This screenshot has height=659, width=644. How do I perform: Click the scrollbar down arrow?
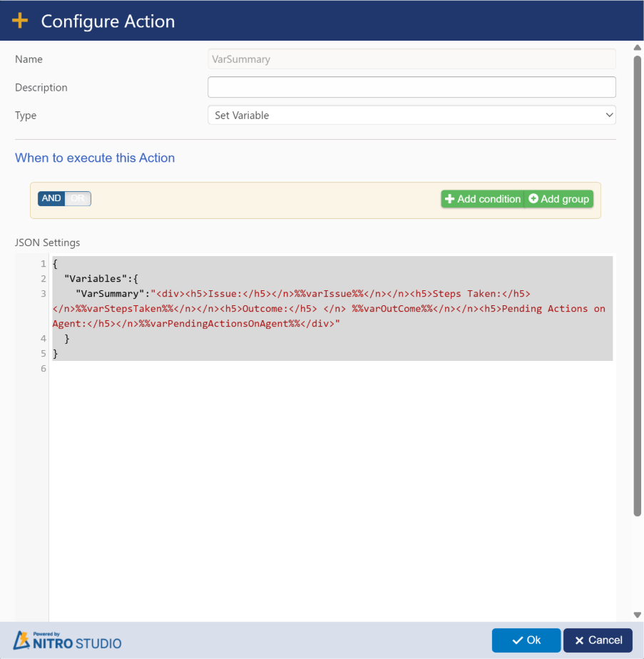coord(637,615)
